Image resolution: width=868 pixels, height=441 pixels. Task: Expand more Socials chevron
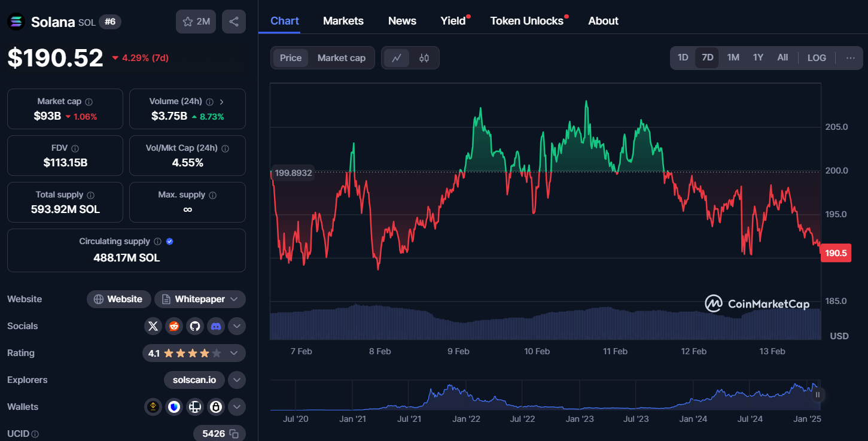pyautogui.click(x=237, y=326)
